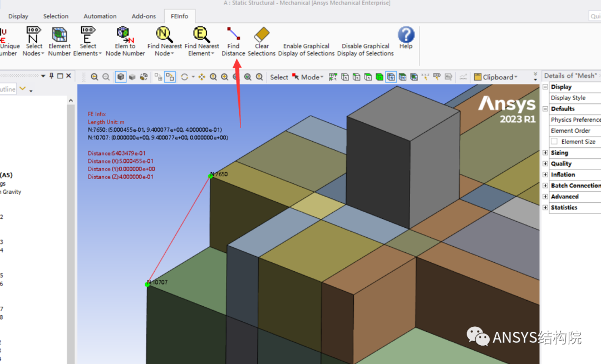Click the yellow chevron beside Outline filter
Screen dimensions: 601x364
(23, 89)
